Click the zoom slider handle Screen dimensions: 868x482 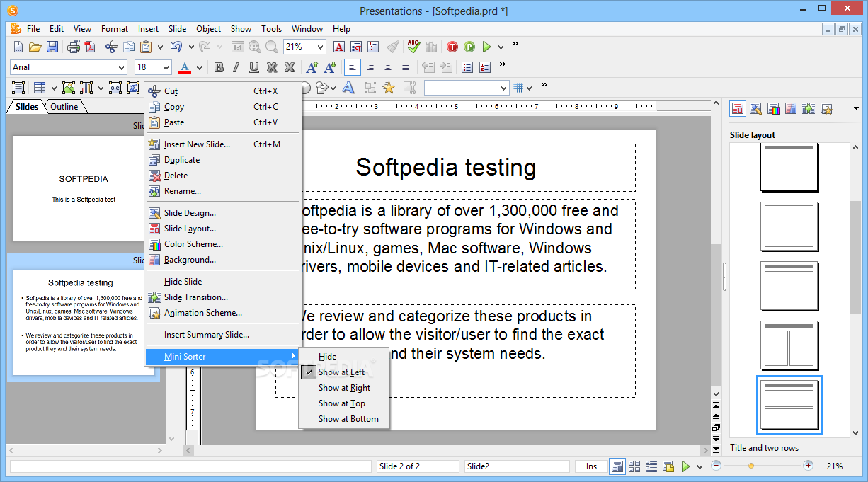[x=750, y=466]
